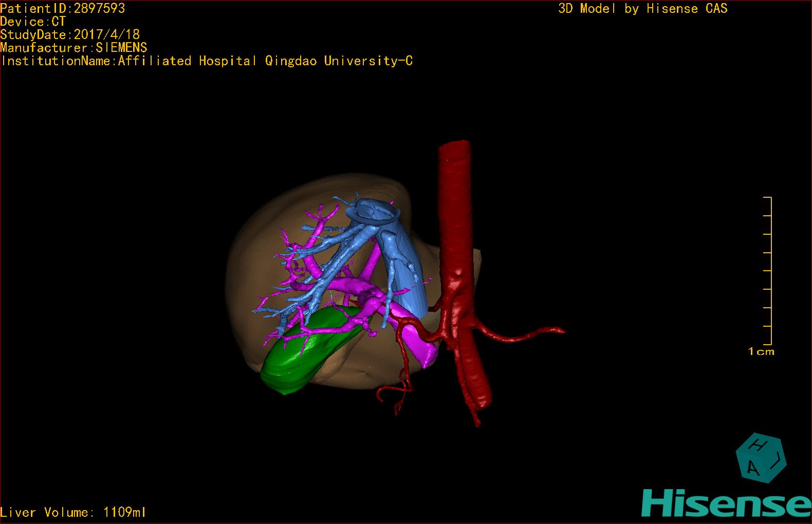Click the Liver Volume: 1109ml readout
This screenshot has height=524, width=812.
(73, 512)
